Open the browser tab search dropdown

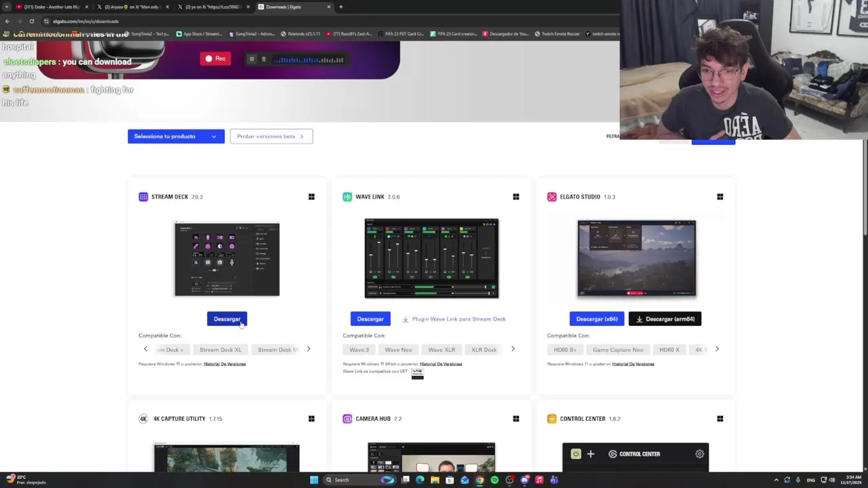tap(7, 7)
